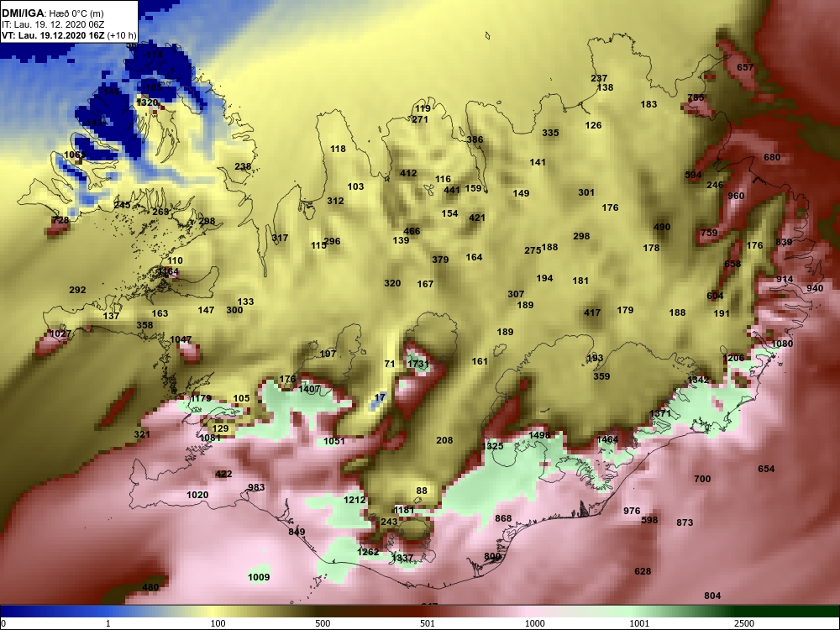The image size is (840, 630).
Task: Select the 1212 height value
Action: point(354,500)
